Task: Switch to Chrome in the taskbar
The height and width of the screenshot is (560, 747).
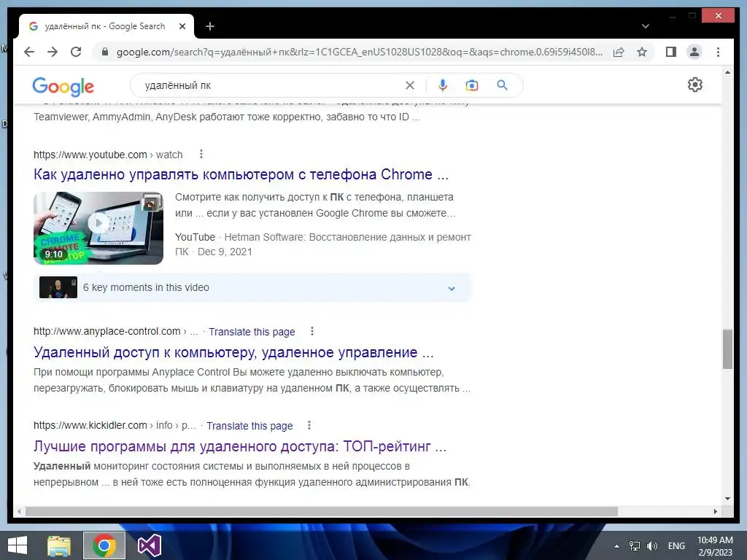Action: click(x=104, y=545)
